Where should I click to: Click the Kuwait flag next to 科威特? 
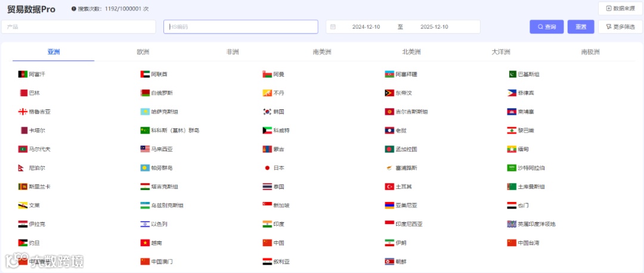click(x=267, y=131)
